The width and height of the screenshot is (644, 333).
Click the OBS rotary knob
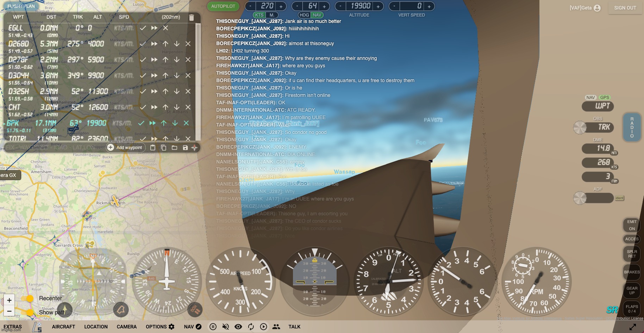click(580, 128)
